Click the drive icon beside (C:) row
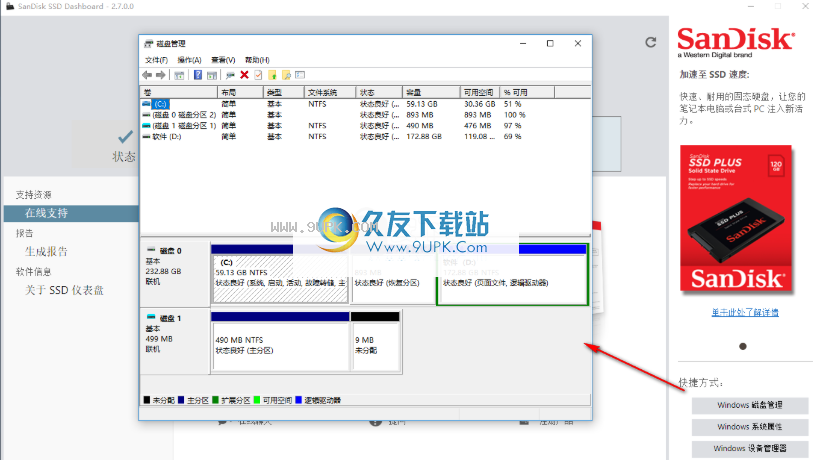 [x=146, y=104]
